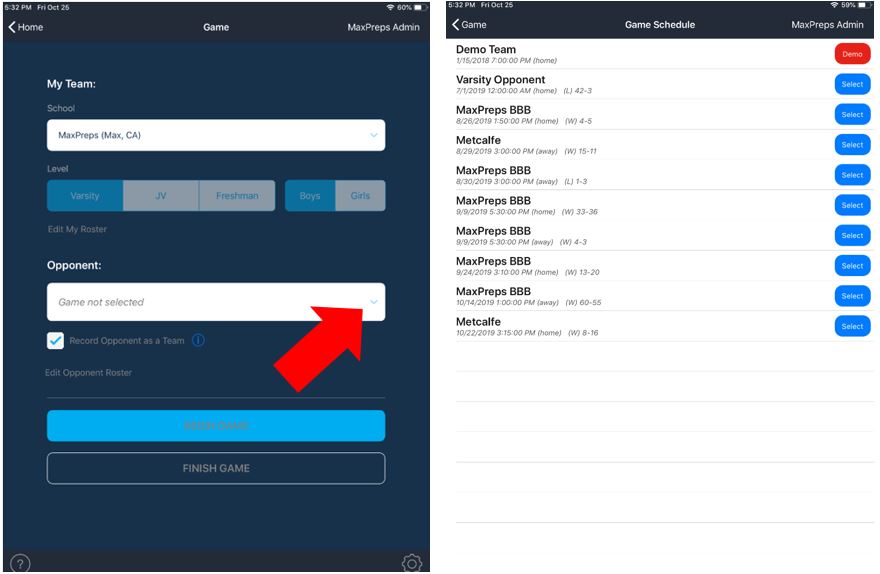Select MaxPreps BBB 9/24/2019 game

[852, 266]
